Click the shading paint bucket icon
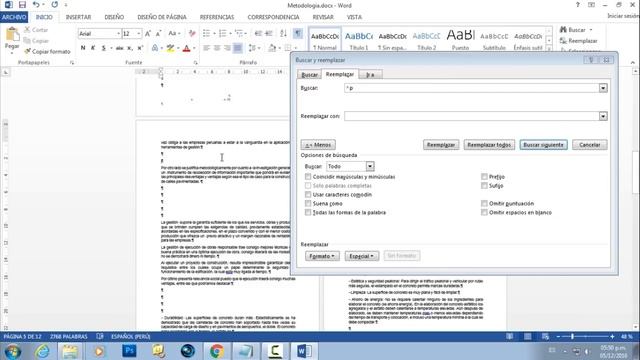This screenshot has width=640, height=360. click(272, 48)
